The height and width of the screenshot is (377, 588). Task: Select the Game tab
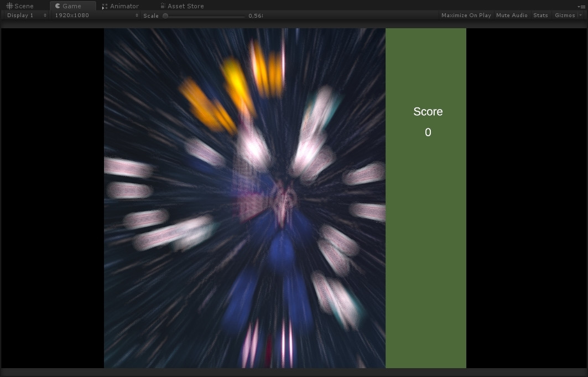[x=72, y=6]
